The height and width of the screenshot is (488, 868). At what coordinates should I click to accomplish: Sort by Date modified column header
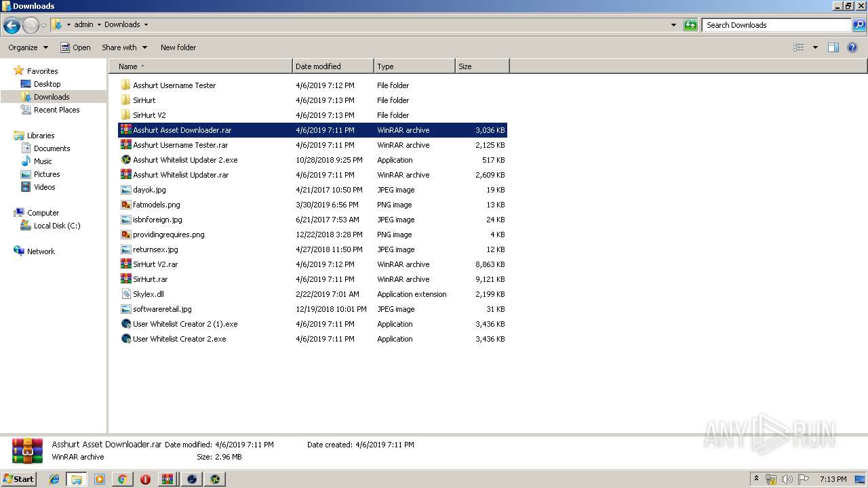coord(333,66)
